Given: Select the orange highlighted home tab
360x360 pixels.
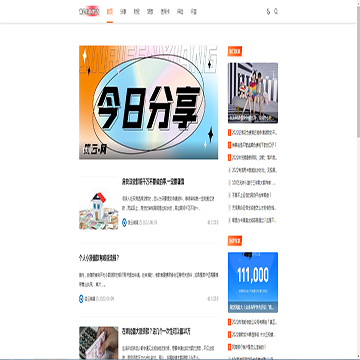Looking at the screenshot, I should point(110,12).
